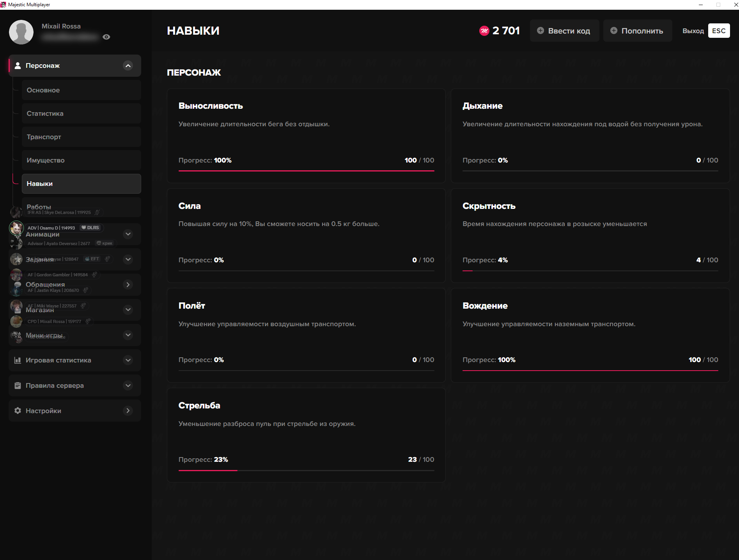Click the Настройки gear icon
The height and width of the screenshot is (560, 739).
pyautogui.click(x=18, y=411)
